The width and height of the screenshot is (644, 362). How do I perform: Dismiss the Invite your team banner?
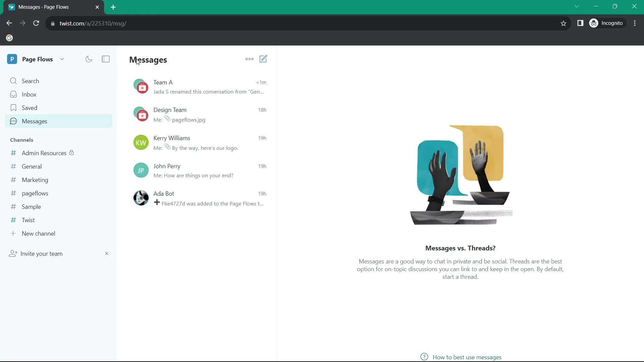[107, 254]
